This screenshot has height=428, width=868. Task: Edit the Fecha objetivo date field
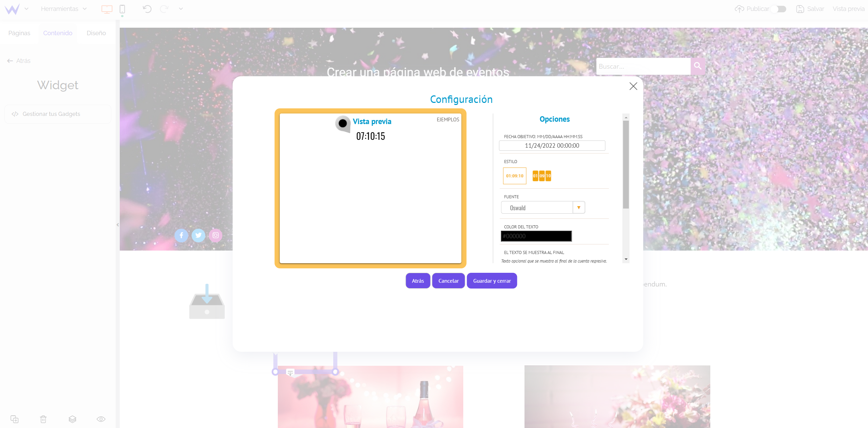coord(552,146)
